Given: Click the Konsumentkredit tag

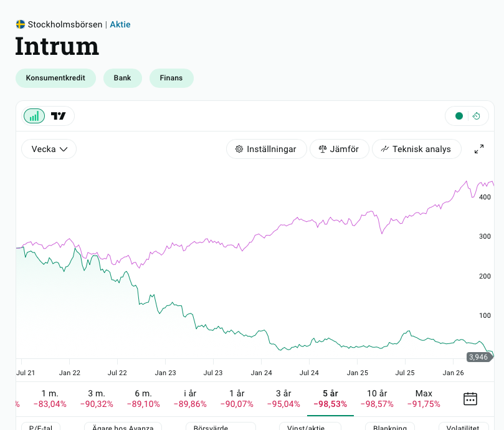Looking at the screenshot, I should point(55,78).
